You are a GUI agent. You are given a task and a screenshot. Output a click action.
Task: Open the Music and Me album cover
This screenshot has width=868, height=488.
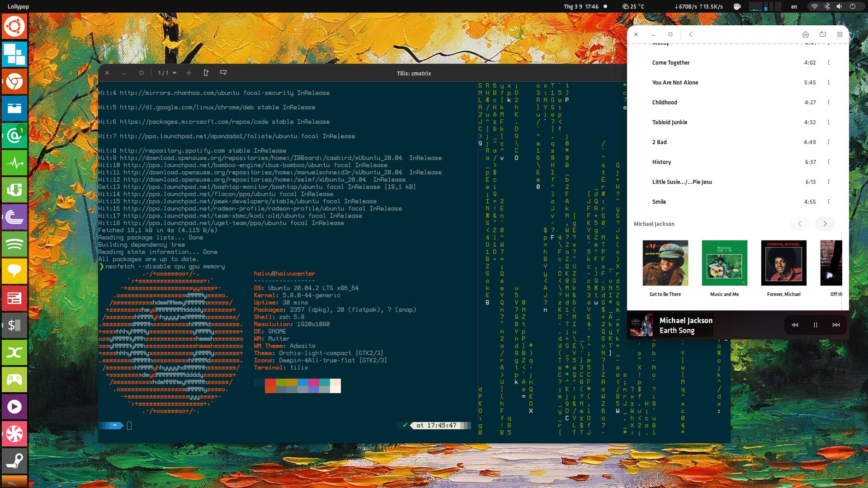click(x=724, y=263)
